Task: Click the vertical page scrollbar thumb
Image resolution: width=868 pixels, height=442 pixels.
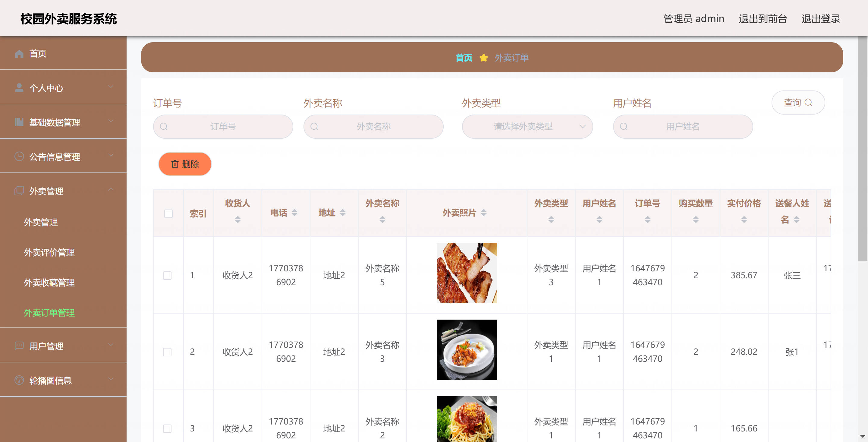Action: (x=863, y=148)
